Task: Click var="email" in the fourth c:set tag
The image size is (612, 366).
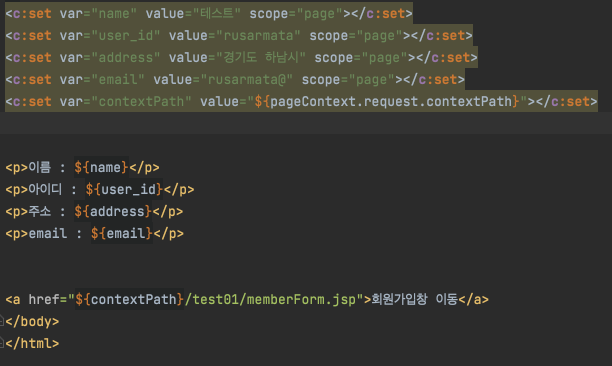Action: click(102, 80)
